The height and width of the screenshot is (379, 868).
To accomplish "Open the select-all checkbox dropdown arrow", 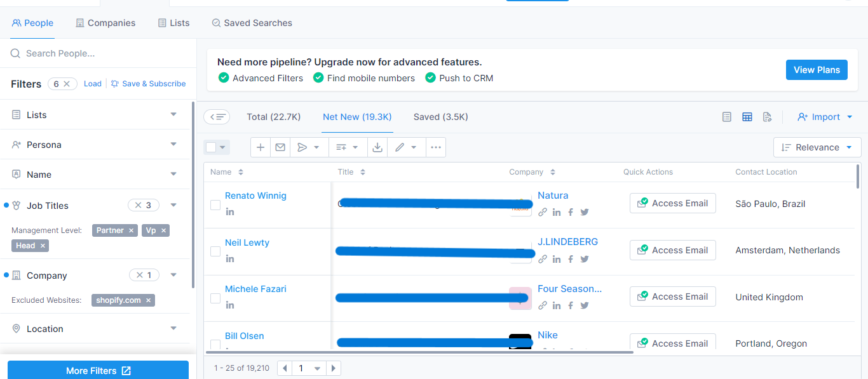I will [x=222, y=147].
